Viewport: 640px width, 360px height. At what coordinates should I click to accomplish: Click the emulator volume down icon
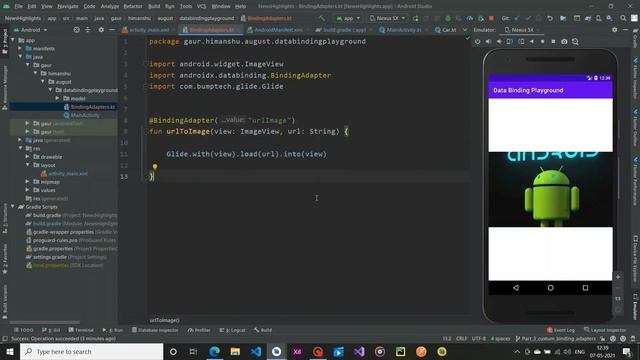[x=499, y=41]
